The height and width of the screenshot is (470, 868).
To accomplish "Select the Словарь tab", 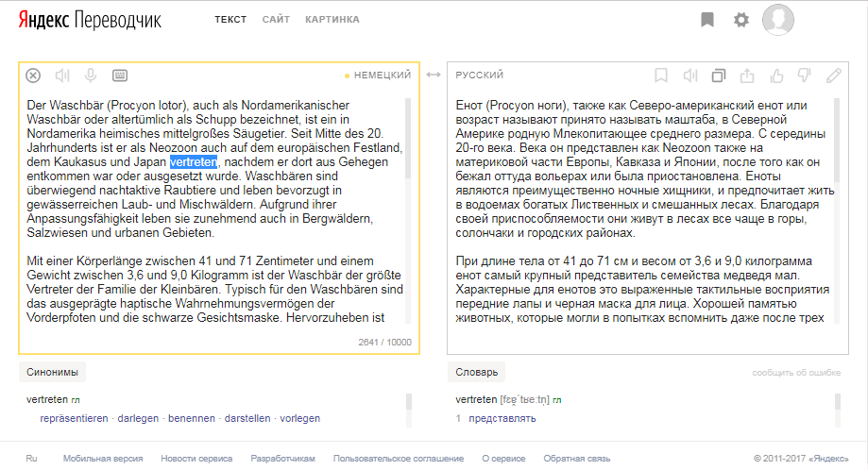I will click(x=477, y=372).
